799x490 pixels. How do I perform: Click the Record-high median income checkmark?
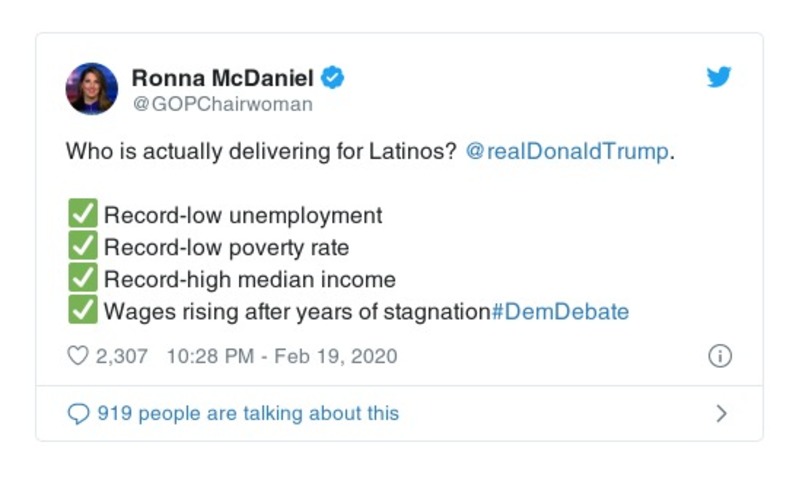click(x=81, y=279)
